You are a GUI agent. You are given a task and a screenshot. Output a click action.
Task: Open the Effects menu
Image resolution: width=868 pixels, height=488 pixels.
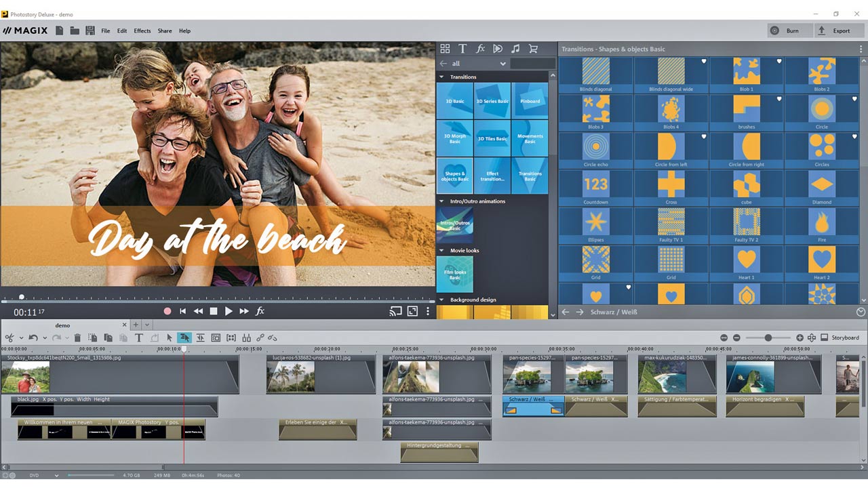point(142,31)
